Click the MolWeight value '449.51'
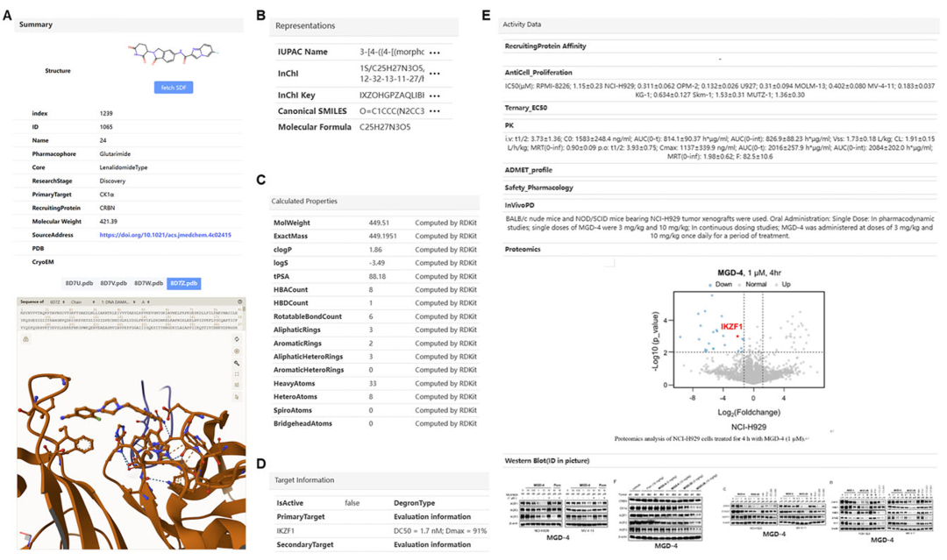947x560 pixels. click(x=379, y=223)
